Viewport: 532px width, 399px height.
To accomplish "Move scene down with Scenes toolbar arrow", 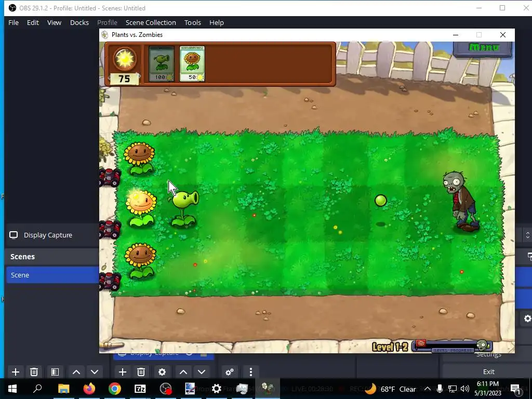I will pos(95,372).
